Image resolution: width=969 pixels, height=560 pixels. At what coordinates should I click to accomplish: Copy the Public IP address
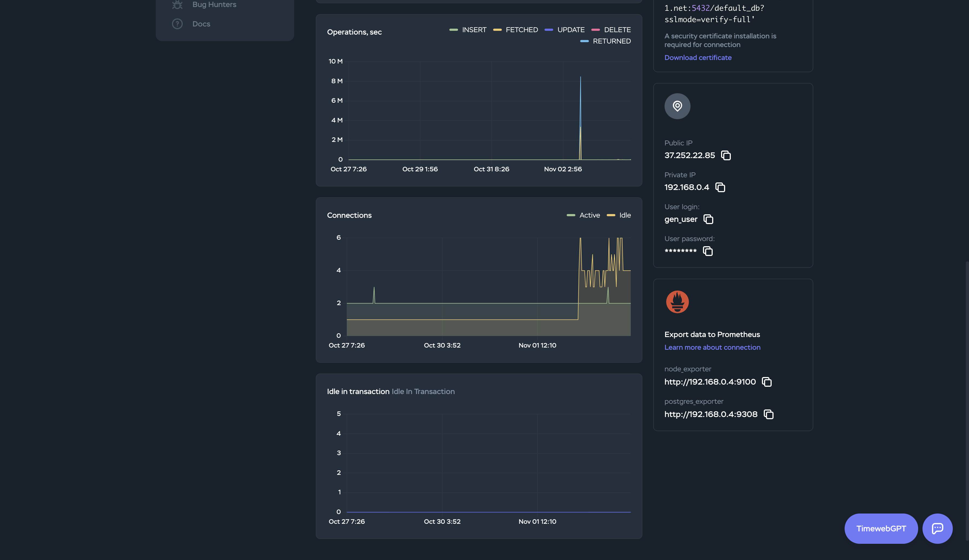(x=726, y=156)
